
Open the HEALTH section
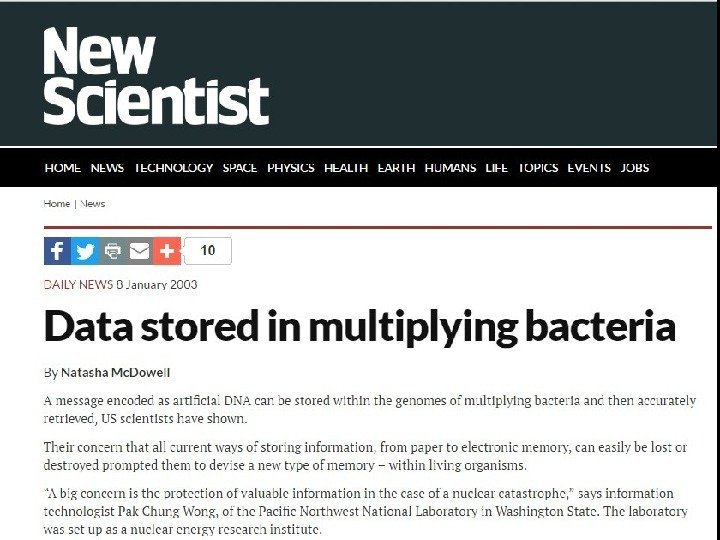(346, 168)
